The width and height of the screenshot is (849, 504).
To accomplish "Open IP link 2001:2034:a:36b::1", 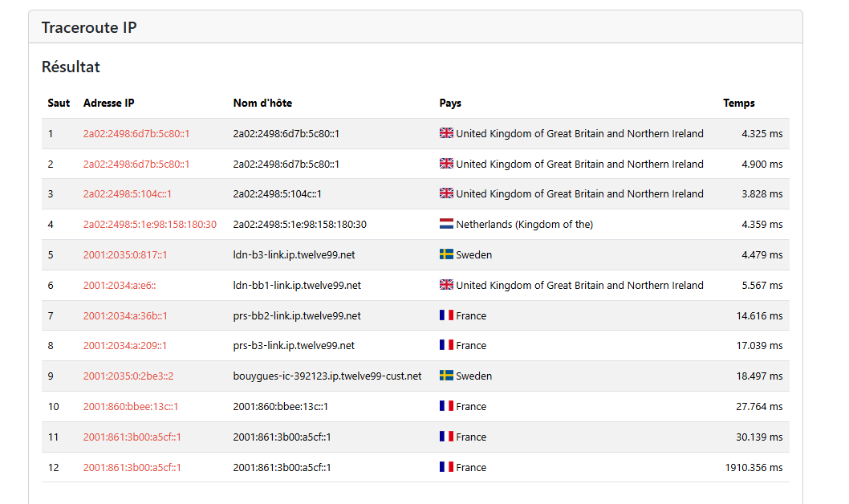I will (125, 315).
